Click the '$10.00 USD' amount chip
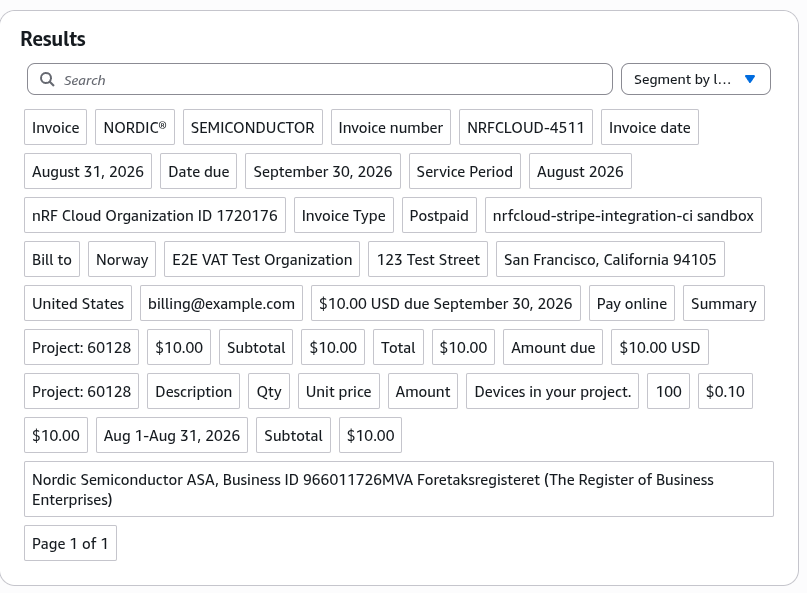Screen dimensions: 807x593 (x=660, y=347)
